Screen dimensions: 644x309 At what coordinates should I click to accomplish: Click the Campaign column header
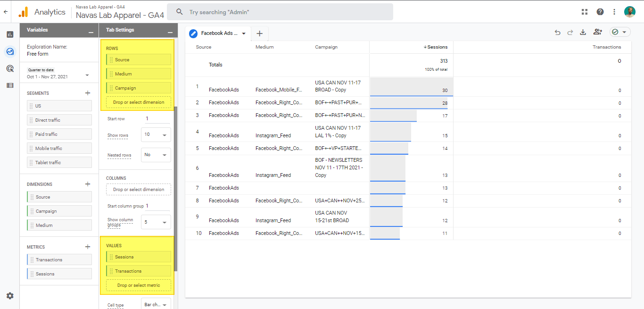326,47
